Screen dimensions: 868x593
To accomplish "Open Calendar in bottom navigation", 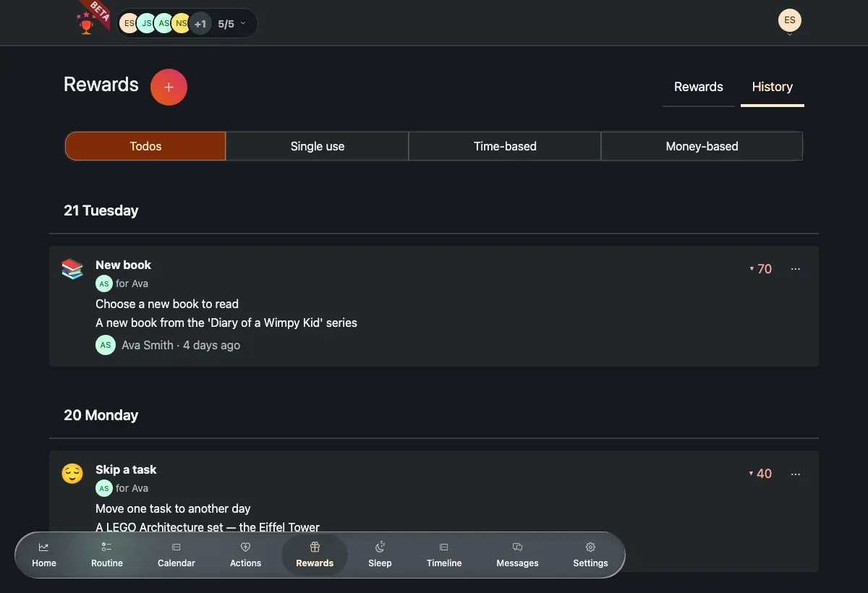I will click(x=176, y=555).
